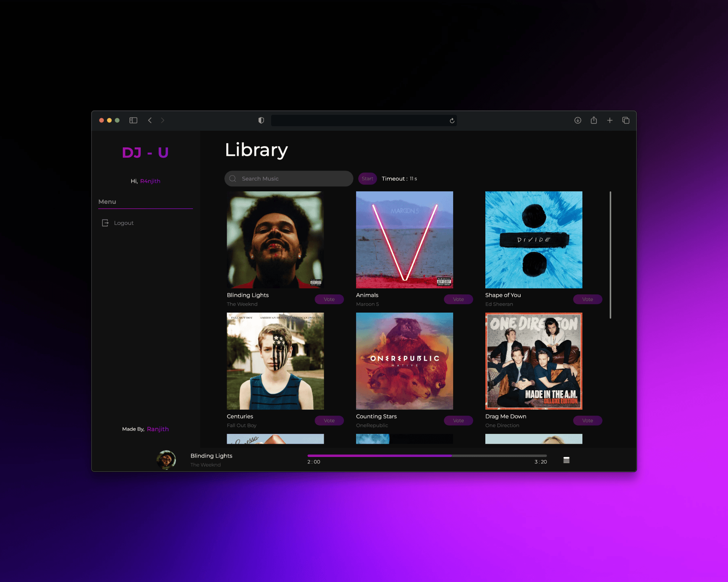Image resolution: width=728 pixels, height=582 pixels.
Task: Vote for Counting Stars
Action: pyautogui.click(x=458, y=421)
